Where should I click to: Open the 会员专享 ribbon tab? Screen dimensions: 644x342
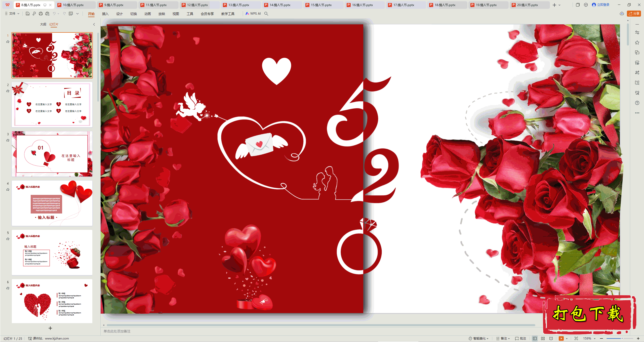pos(207,14)
